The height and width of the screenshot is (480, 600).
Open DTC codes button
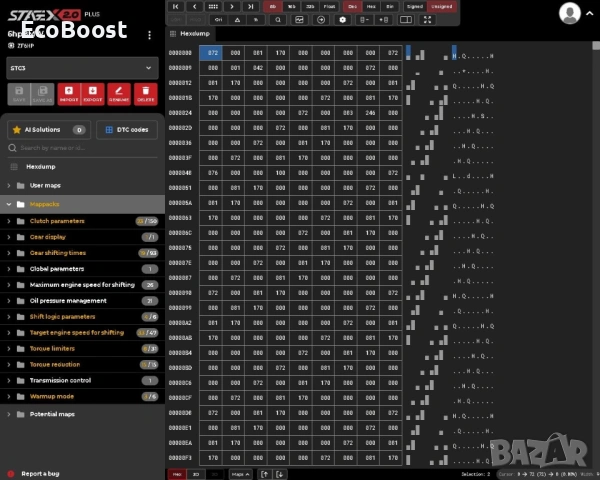pos(127,130)
